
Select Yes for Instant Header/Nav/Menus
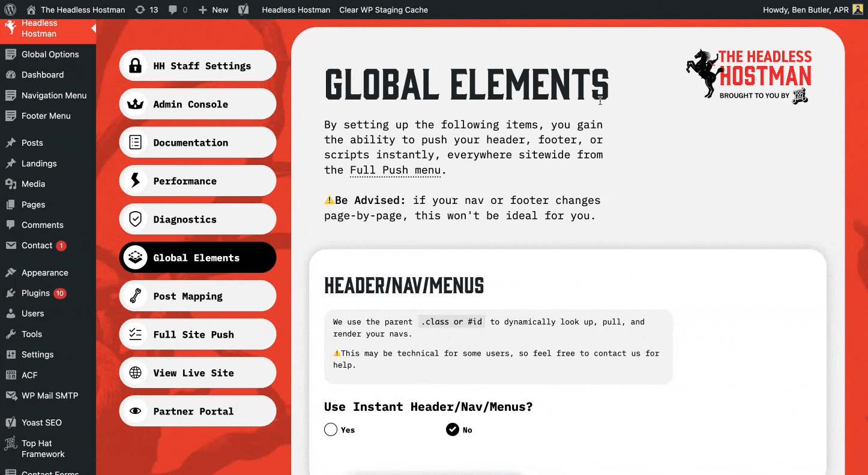(x=330, y=429)
